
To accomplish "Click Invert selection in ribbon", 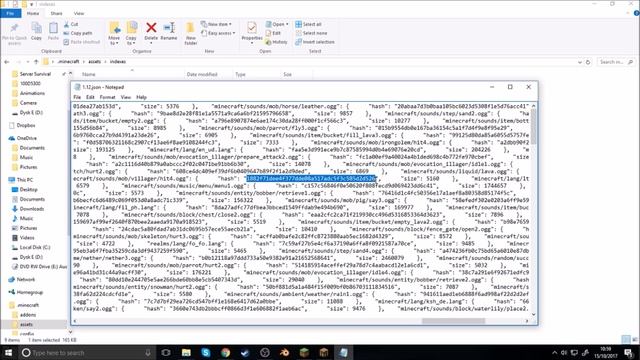I will (x=315, y=42).
